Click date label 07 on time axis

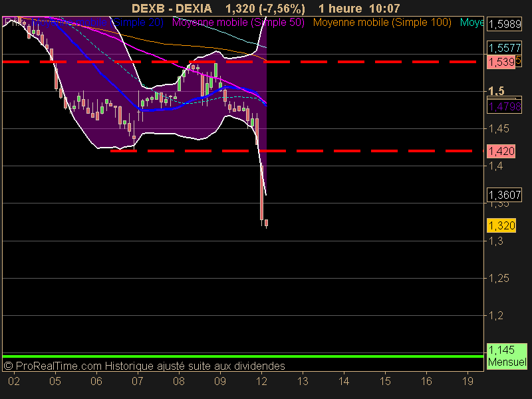[x=138, y=381]
